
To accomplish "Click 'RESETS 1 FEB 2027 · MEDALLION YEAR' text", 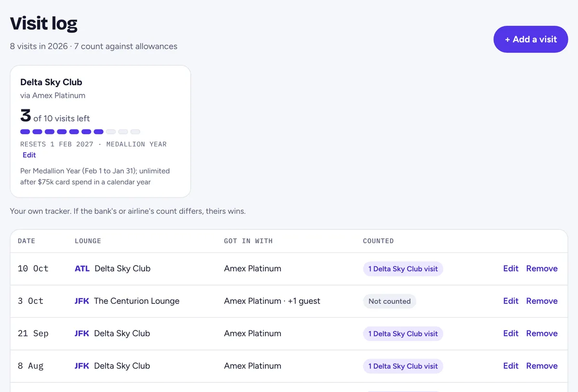I will (x=93, y=144).
